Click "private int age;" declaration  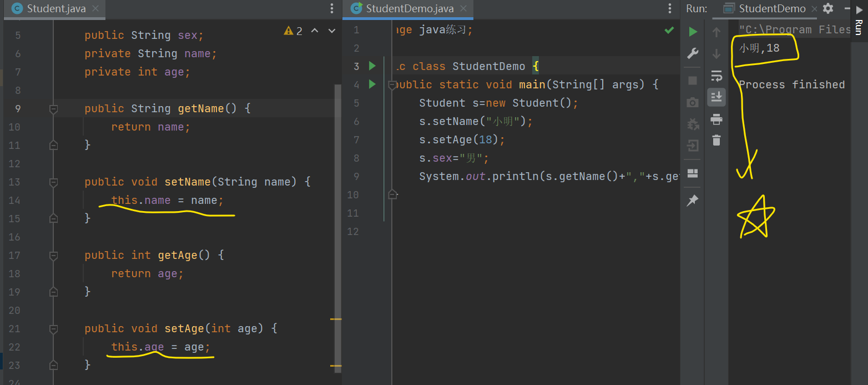coord(137,72)
